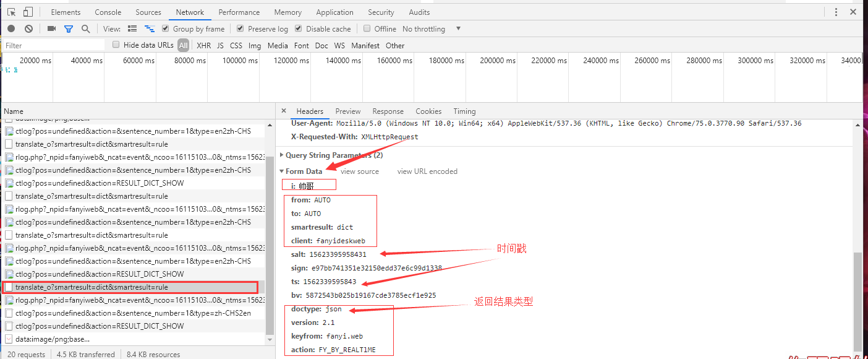Show the Preview detail tab
The image size is (868, 359).
coord(348,111)
